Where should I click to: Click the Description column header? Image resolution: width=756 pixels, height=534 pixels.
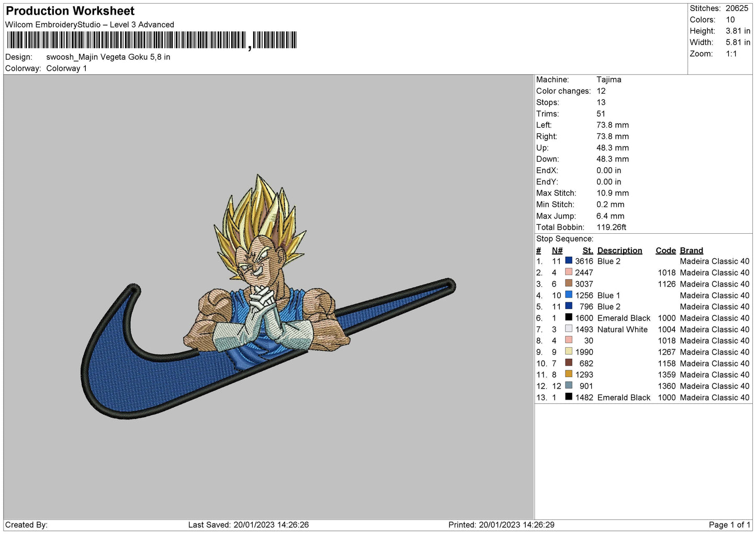coord(619,251)
